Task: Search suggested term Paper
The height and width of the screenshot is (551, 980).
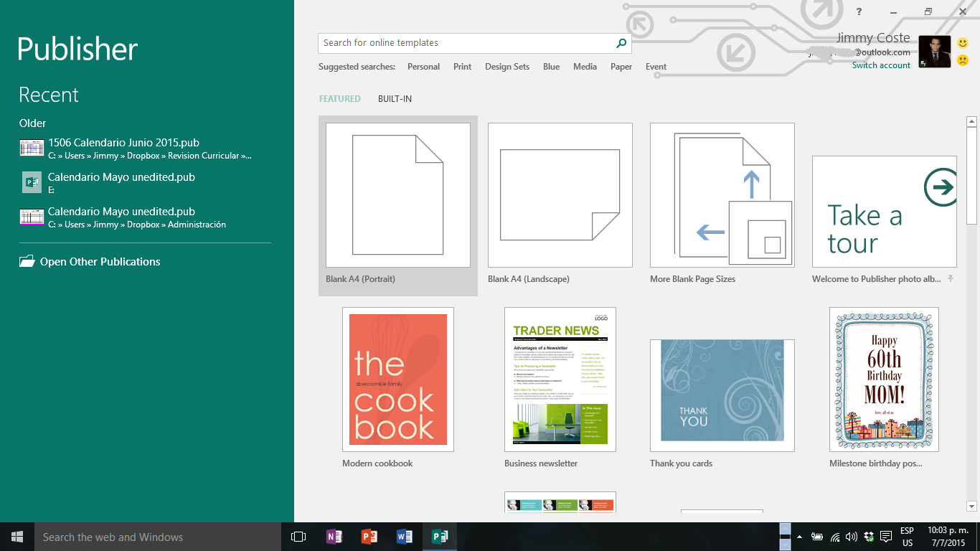Action: [621, 67]
